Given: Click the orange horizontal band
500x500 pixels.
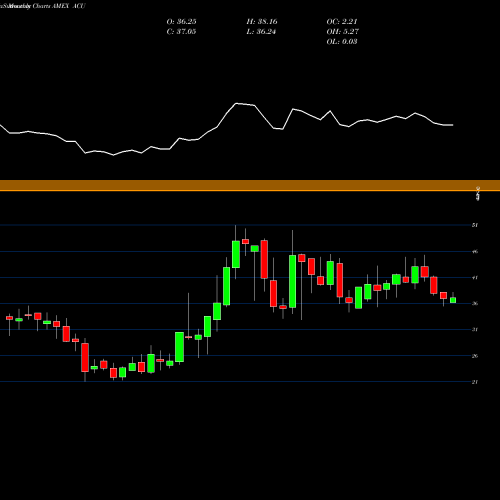Looking at the screenshot, I should [x=250, y=185].
